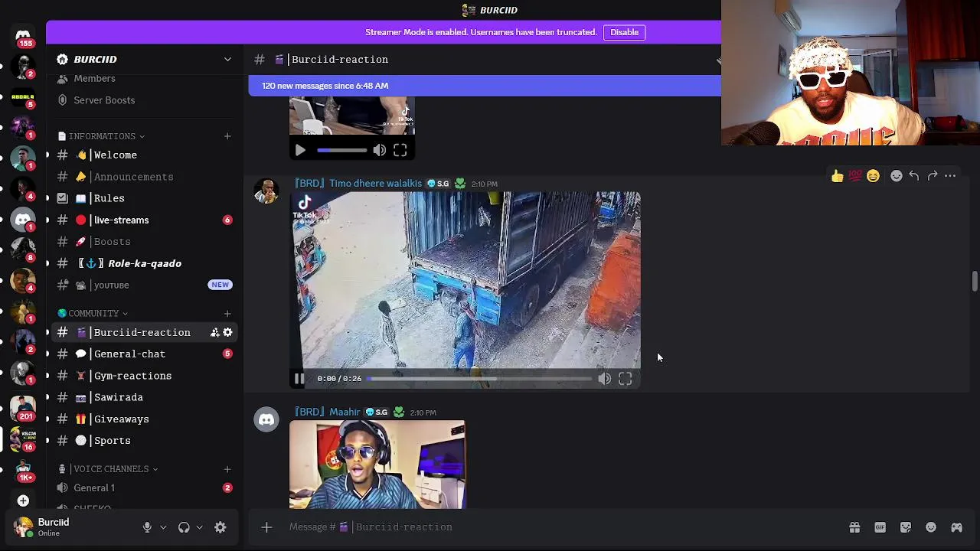Reply to the message
Viewport: 980px width, 551px height.
click(x=914, y=176)
